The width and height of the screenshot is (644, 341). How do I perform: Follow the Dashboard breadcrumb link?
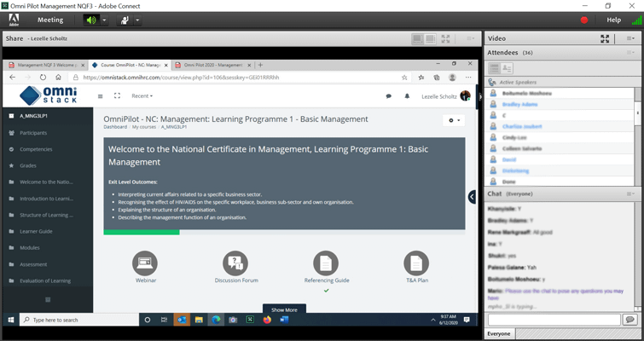(x=115, y=127)
